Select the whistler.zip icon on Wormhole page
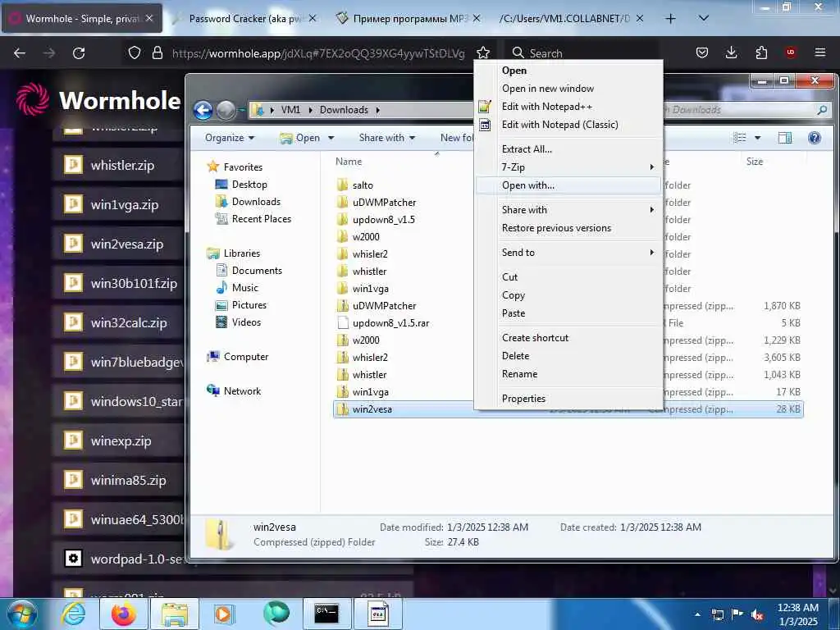Screen dimensions: 840x630 [x=73, y=164]
